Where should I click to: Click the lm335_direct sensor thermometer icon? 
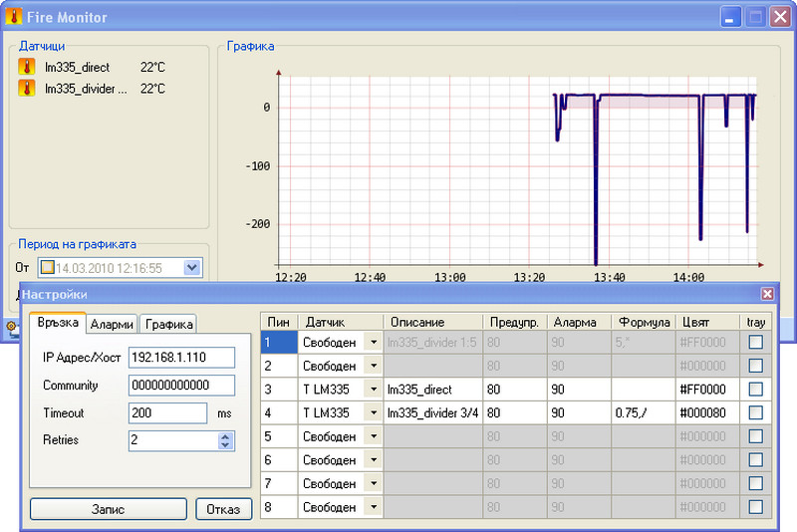point(27,68)
